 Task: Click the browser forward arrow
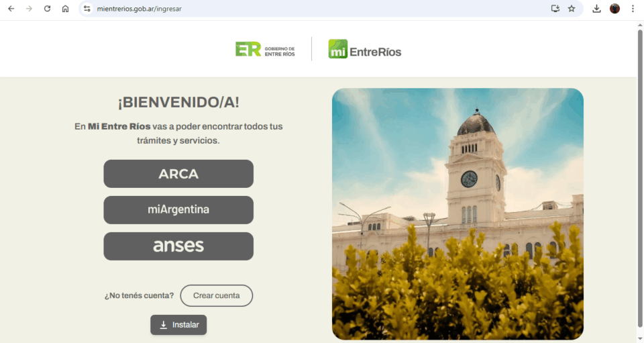point(29,9)
